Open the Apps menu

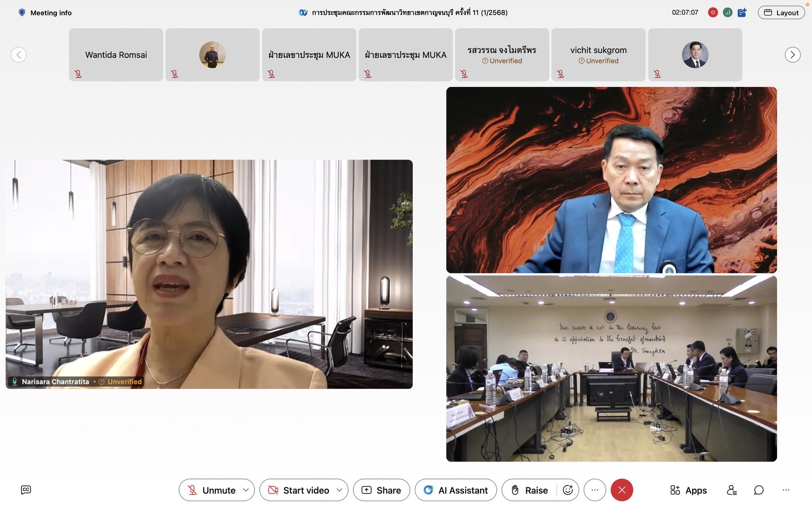(688, 490)
